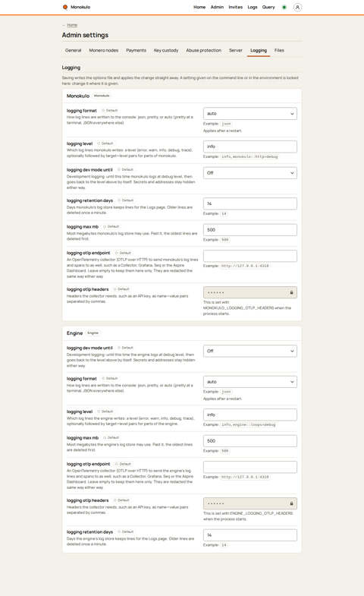
Task: Select the Logging tab
Action: (x=259, y=50)
